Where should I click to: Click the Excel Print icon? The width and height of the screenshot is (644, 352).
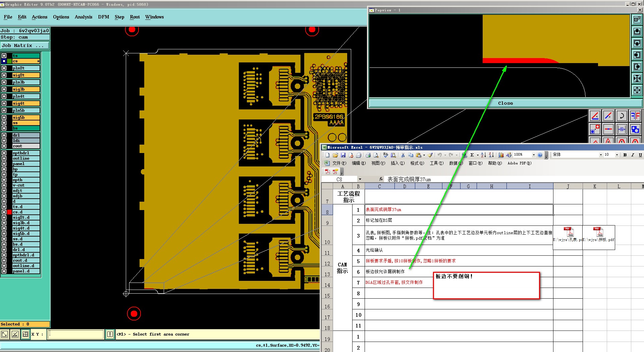click(368, 155)
